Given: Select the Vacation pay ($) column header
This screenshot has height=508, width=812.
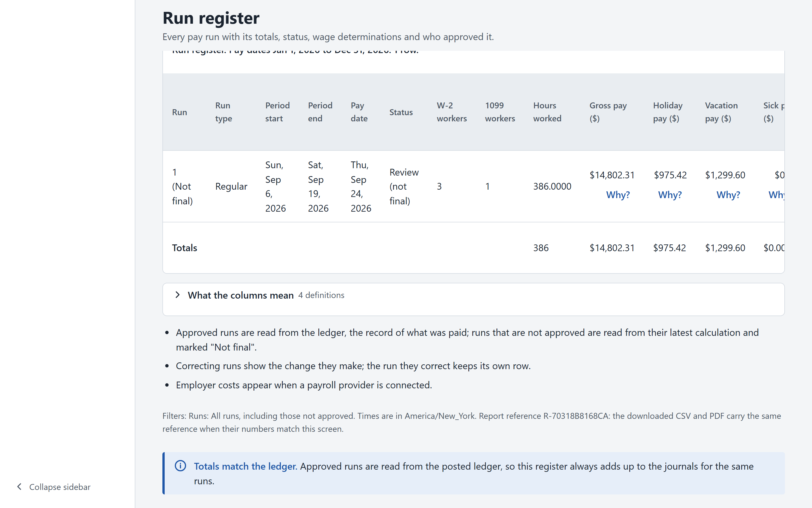Looking at the screenshot, I should 721,112.
